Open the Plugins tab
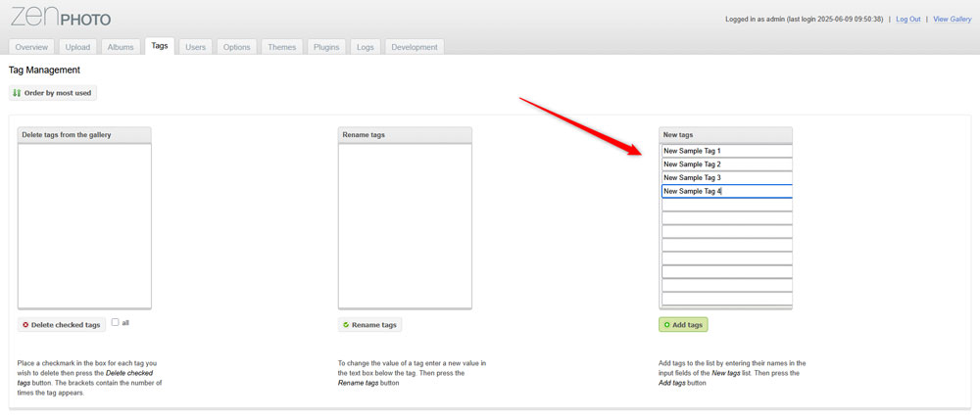Image resolution: width=980 pixels, height=419 pixels. coord(326,47)
